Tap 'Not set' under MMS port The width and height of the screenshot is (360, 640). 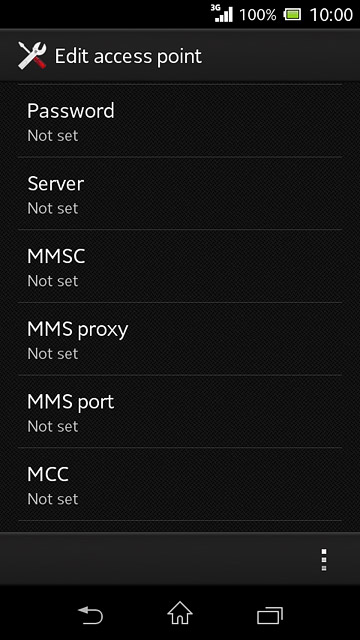(x=53, y=426)
